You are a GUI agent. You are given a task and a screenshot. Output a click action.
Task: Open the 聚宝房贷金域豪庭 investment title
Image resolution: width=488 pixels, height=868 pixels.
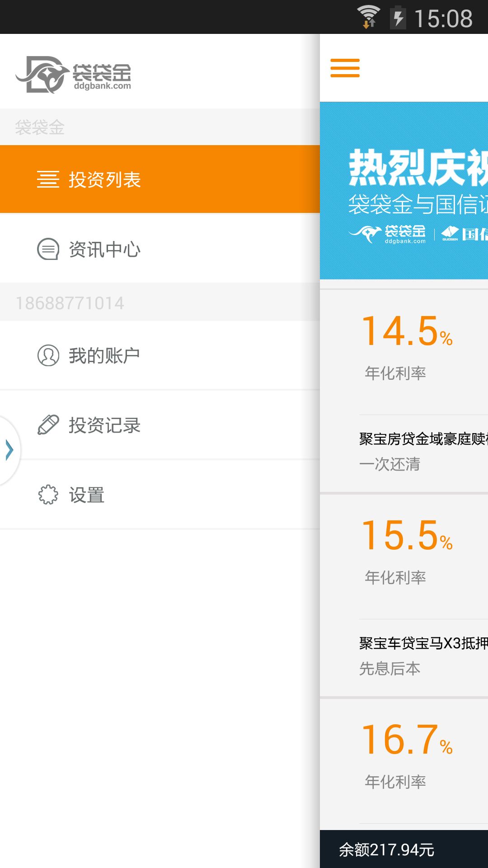click(x=423, y=439)
